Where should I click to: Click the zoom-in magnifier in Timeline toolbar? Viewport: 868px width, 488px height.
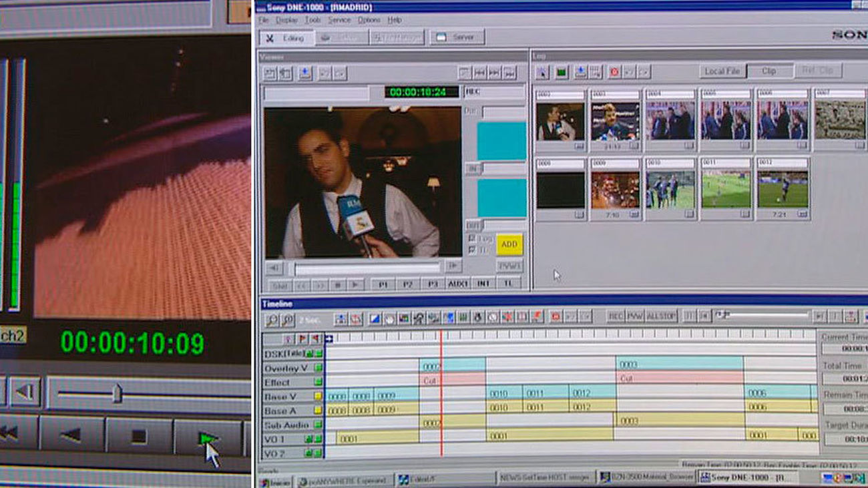[272, 319]
